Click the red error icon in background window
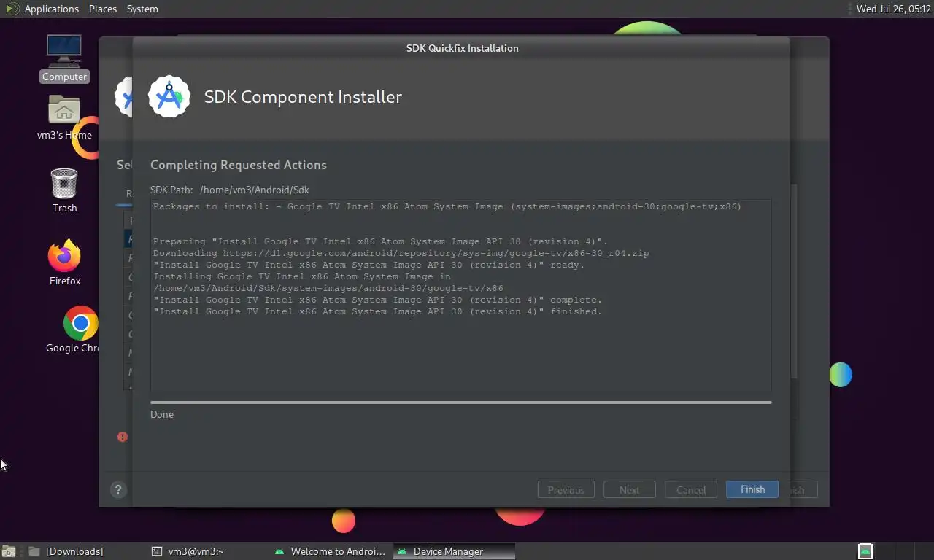This screenshot has height=560, width=934. [123, 436]
